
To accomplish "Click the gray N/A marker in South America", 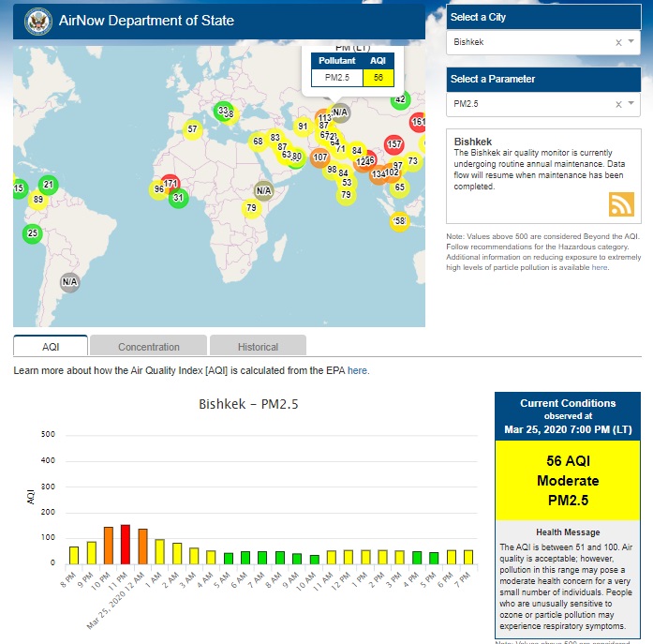I will [x=69, y=281].
